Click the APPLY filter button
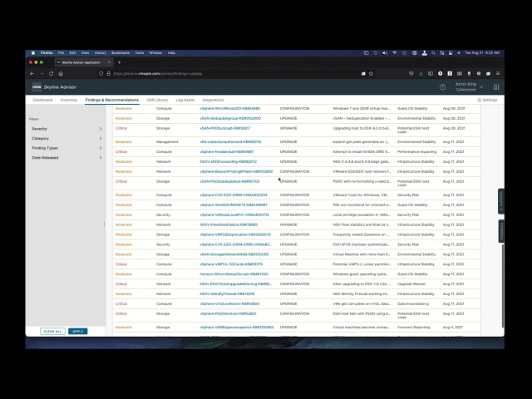The image size is (532, 399). (x=77, y=331)
